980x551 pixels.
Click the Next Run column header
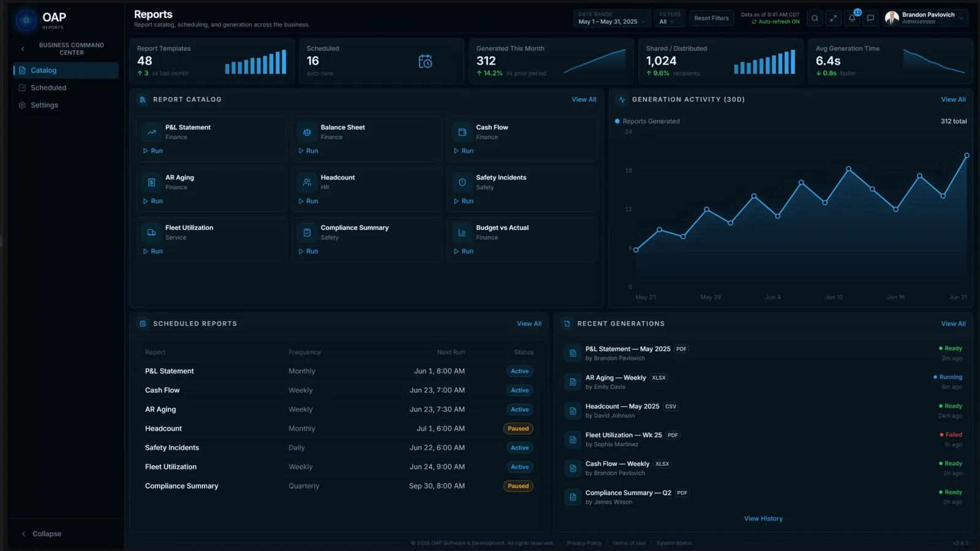[x=451, y=352]
